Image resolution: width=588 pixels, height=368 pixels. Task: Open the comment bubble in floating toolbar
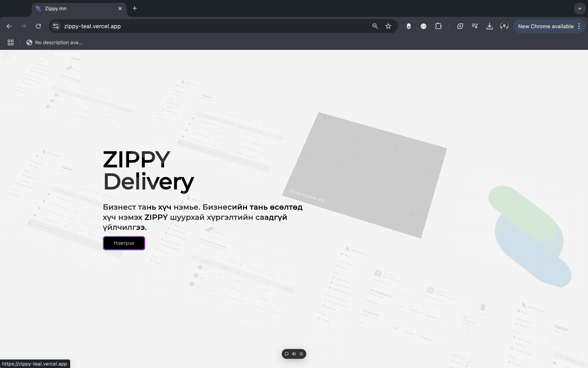(287, 354)
